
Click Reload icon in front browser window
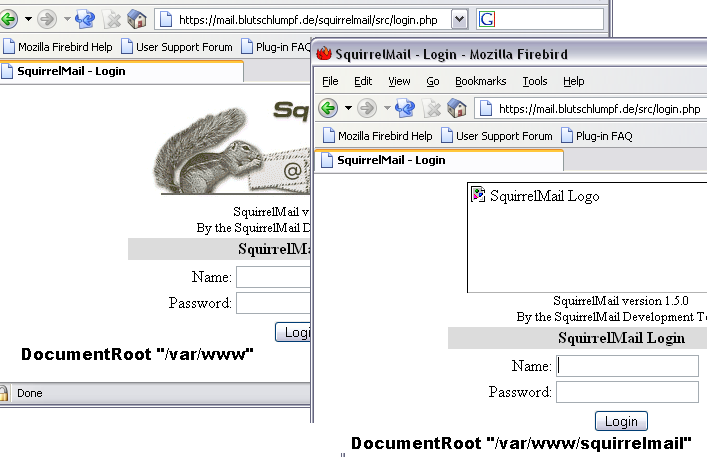pyautogui.click(x=404, y=108)
